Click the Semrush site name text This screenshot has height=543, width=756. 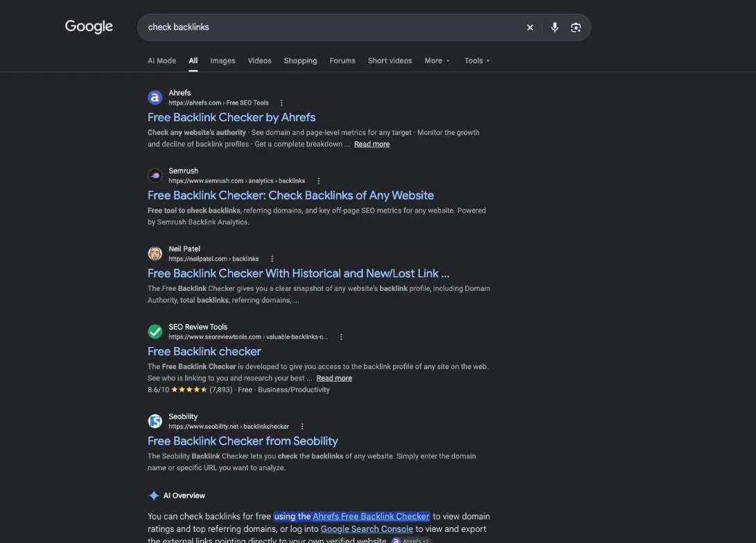pos(183,171)
